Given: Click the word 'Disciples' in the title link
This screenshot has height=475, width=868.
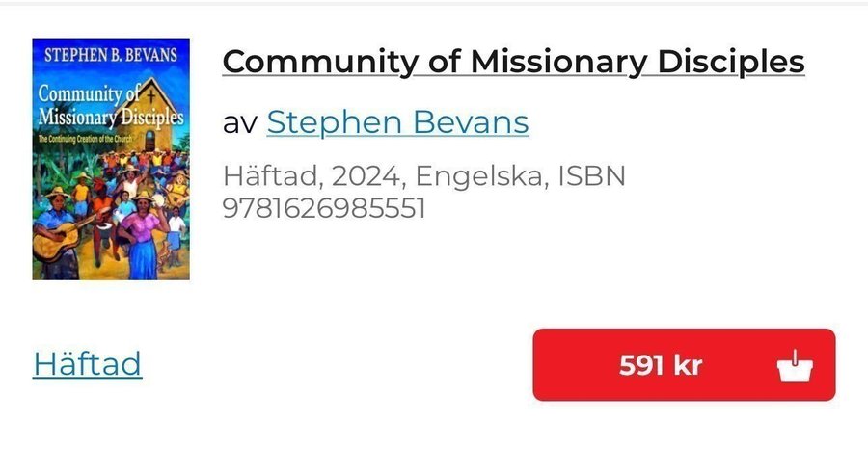Looking at the screenshot, I should pos(731,62).
